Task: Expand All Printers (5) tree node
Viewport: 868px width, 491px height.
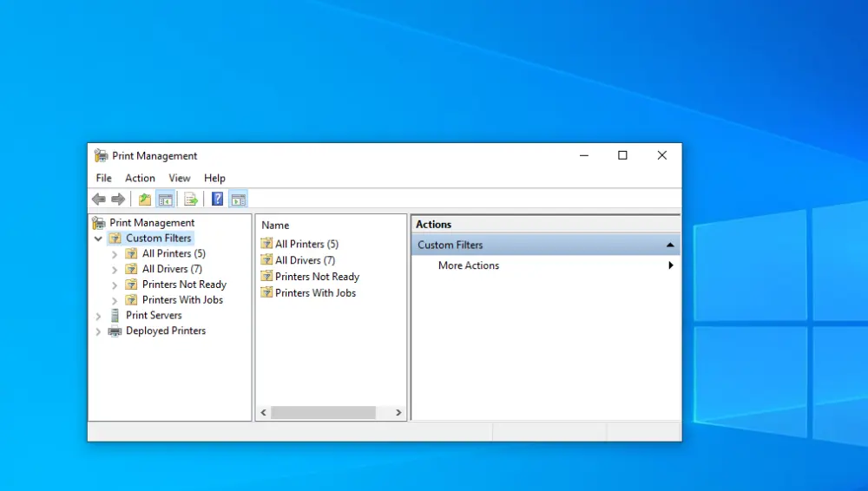Action: [x=115, y=254]
